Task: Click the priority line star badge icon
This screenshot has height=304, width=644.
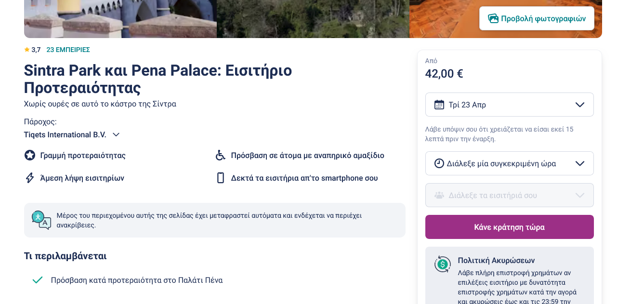Action: [x=30, y=155]
